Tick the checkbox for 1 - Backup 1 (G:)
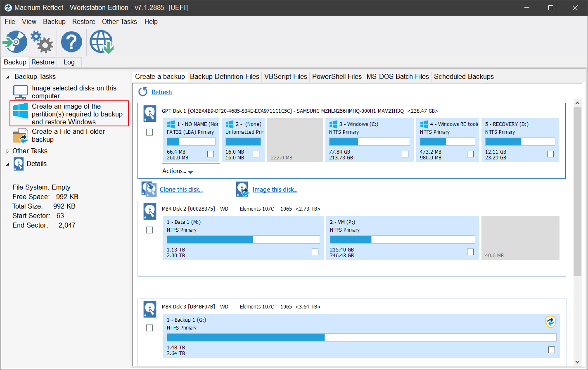This screenshot has height=370, width=588. [552, 350]
